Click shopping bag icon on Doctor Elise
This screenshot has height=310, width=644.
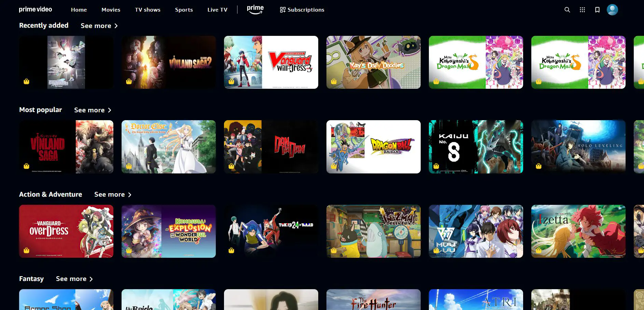[x=129, y=166]
